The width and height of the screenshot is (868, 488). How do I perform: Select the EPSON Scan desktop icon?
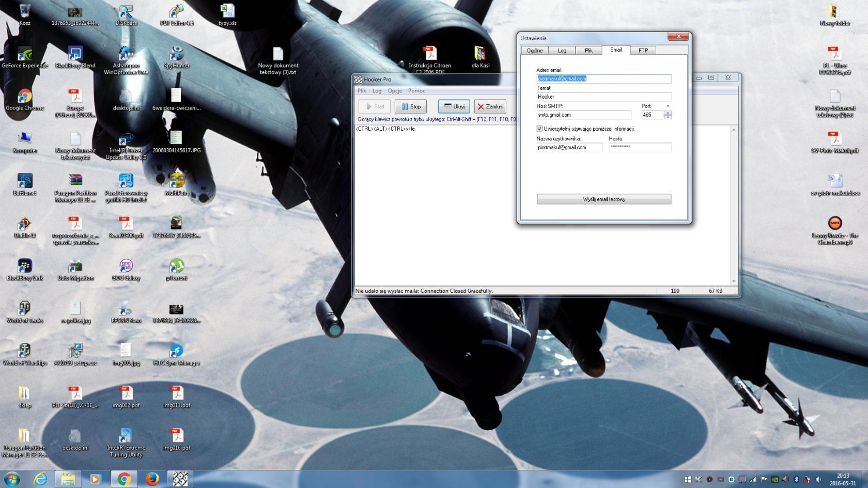(x=126, y=312)
